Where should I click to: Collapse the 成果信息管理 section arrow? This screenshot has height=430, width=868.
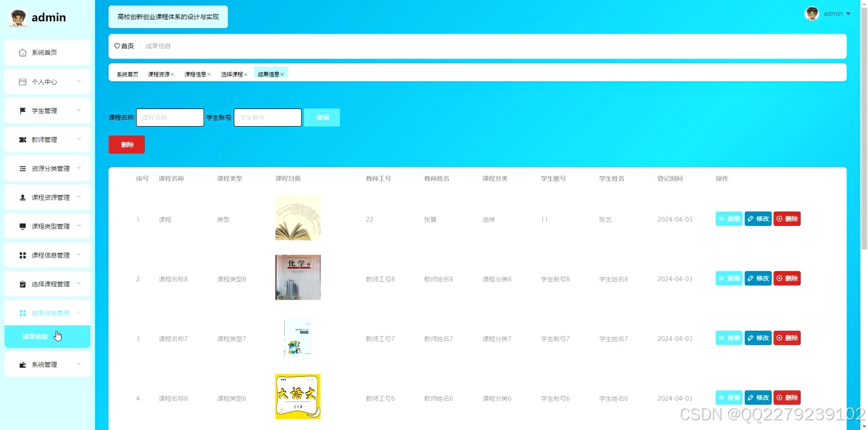78,312
